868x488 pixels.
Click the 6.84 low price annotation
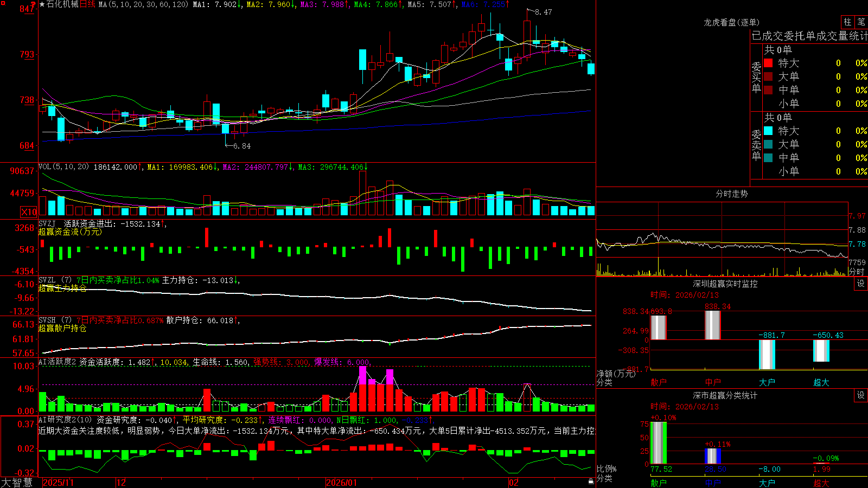pyautogui.click(x=242, y=146)
